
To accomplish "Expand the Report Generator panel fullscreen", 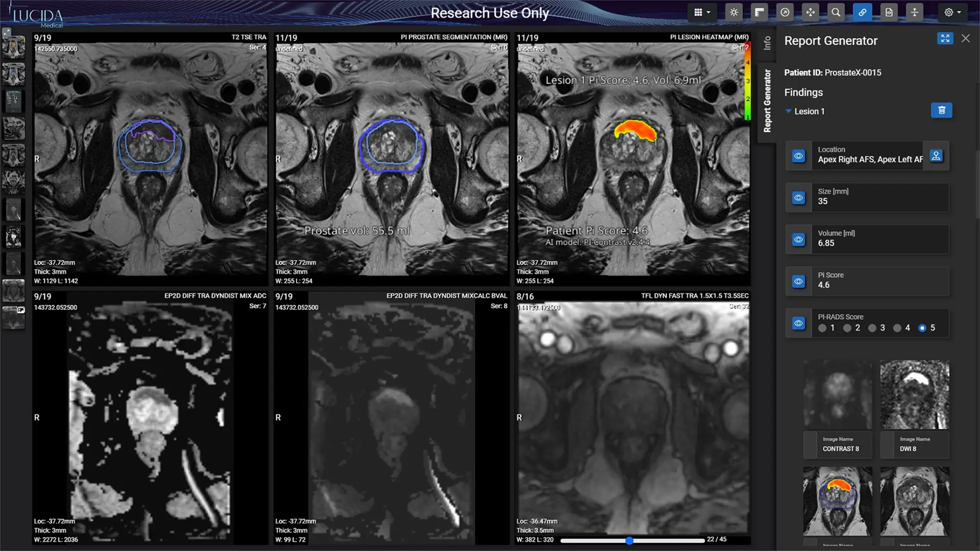I will [945, 39].
